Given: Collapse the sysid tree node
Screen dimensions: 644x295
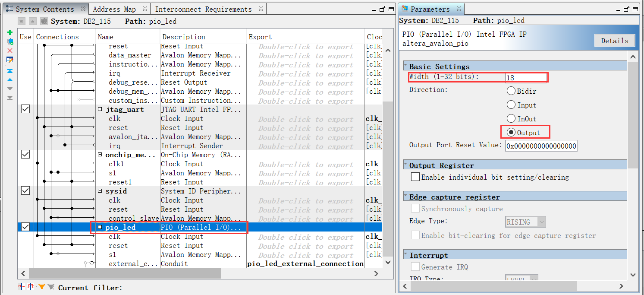Looking at the screenshot, I should coord(100,191).
